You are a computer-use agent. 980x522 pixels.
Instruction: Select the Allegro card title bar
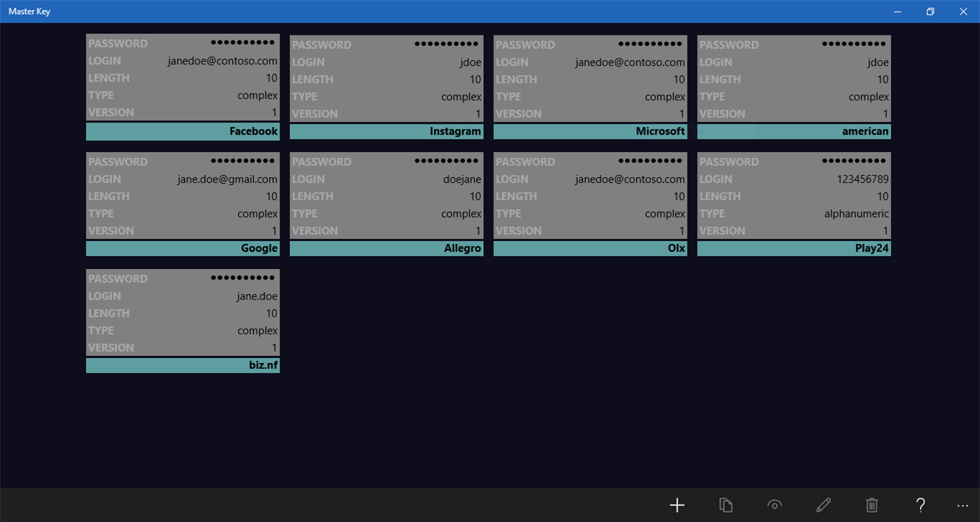pos(387,248)
